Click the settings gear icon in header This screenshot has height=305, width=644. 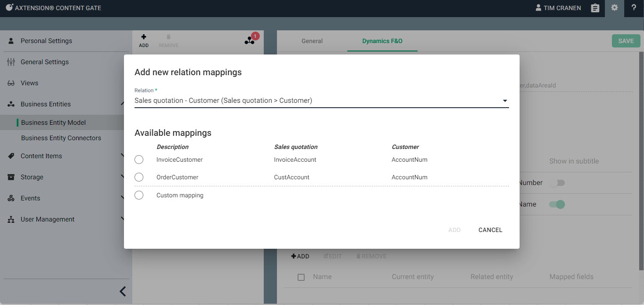click(x=615, y=8)
